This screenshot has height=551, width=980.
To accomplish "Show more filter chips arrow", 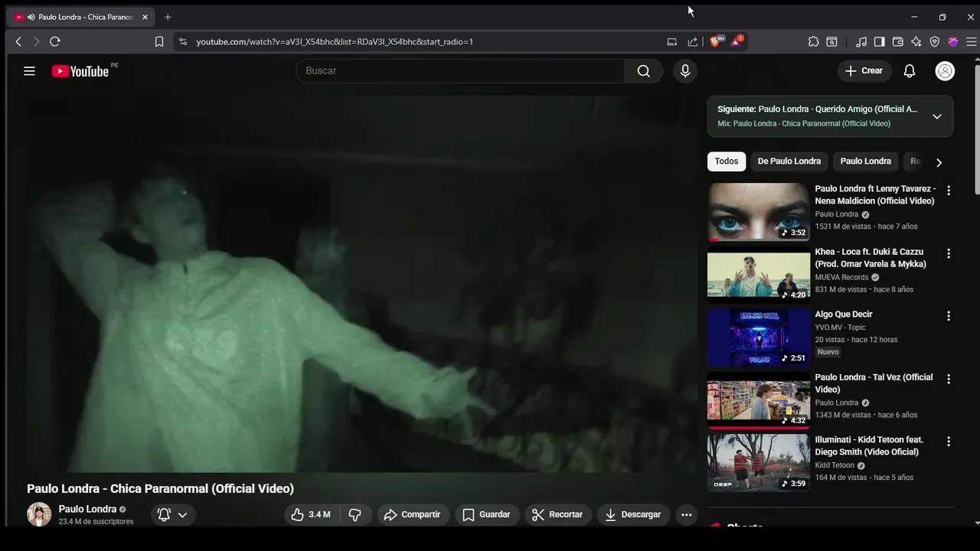I will pos(939,162).
